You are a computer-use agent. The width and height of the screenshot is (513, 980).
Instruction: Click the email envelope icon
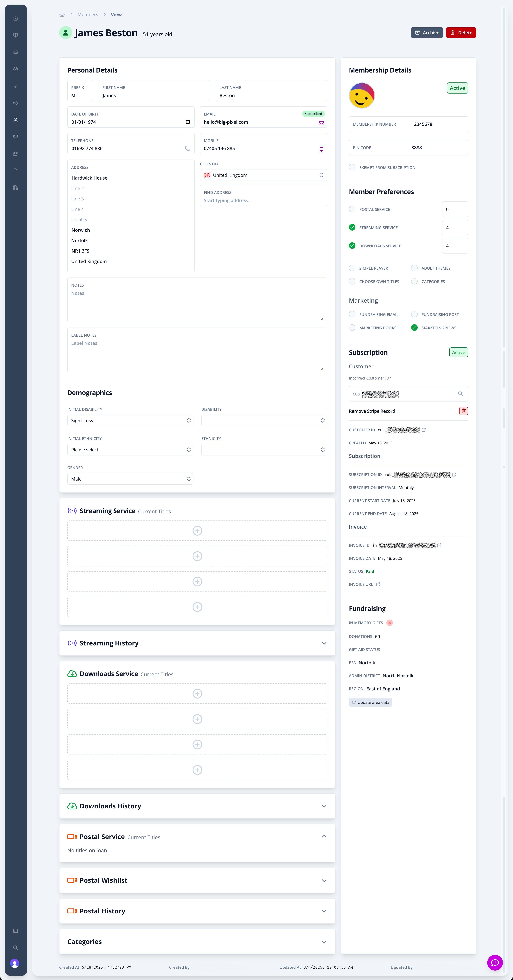coord(321,123)
